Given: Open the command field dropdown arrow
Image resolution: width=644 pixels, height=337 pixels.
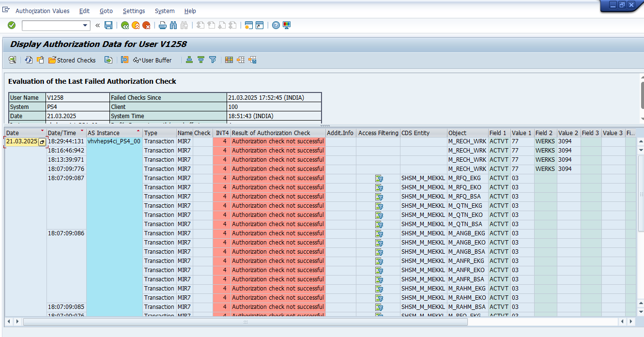Looking at the screenshot, I should (85, 25).
